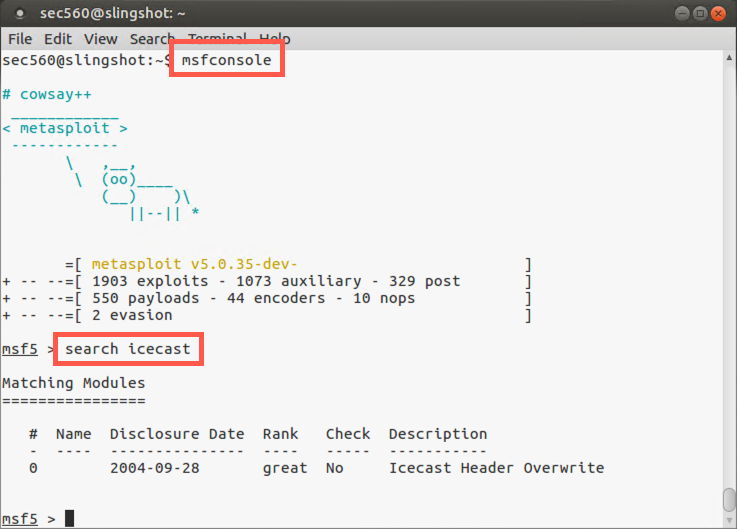Image resolution: width=737 pixels, height=529 pixels.
Task: Click '10 nops' text
Action: [x=384, y=298]
